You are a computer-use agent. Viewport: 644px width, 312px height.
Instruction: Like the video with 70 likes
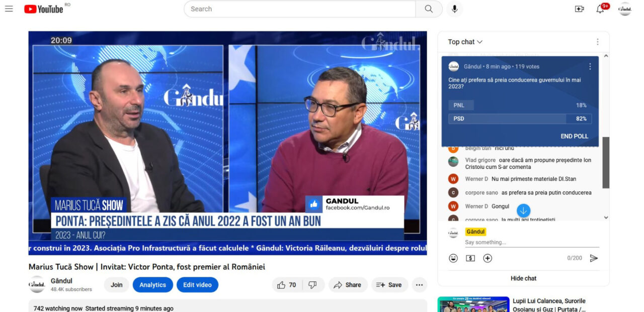point(287,285)
